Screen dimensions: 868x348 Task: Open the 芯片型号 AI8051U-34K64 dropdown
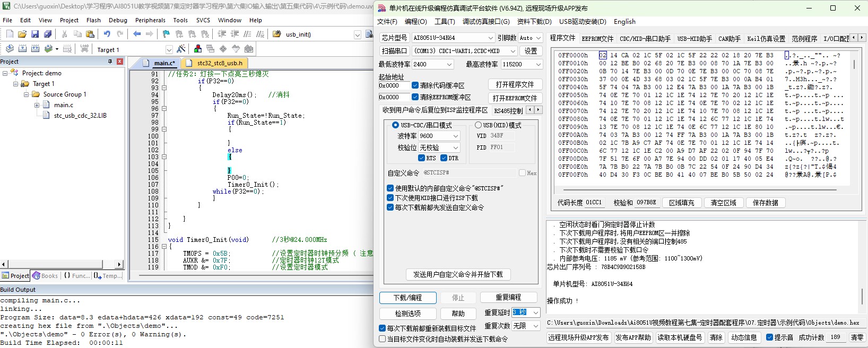(490, 38)
